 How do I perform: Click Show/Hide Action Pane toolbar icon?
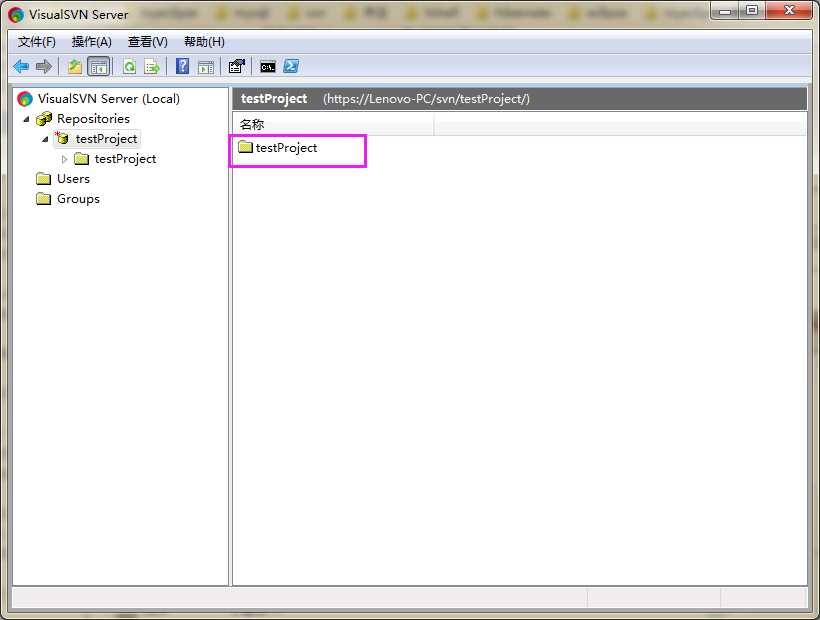point(206,67)
